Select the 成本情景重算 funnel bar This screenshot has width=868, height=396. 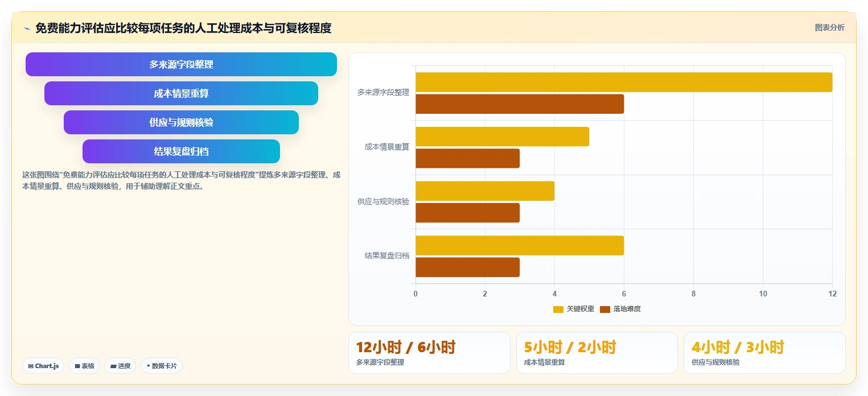pyautogui.click(x=181, y=93)
